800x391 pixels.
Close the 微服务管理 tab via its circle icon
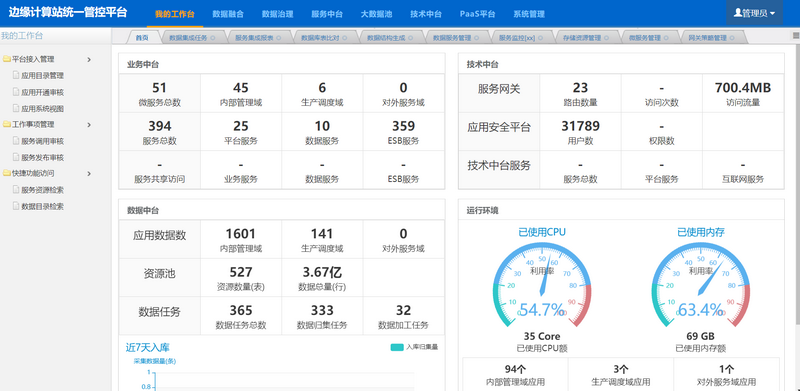click(666, 38)
